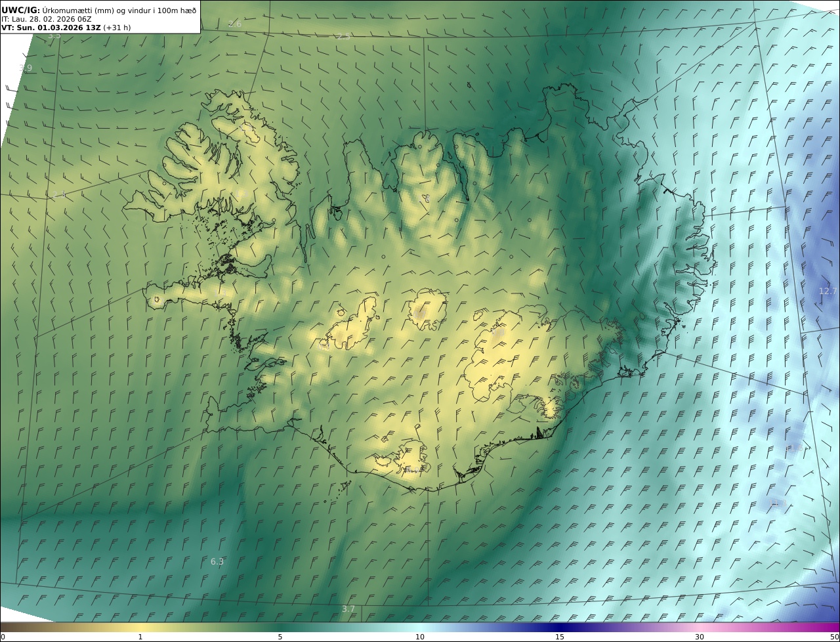The image size is (840, 642).
Task: Click the "50" tick on the color scale
Action: point(834,637)
